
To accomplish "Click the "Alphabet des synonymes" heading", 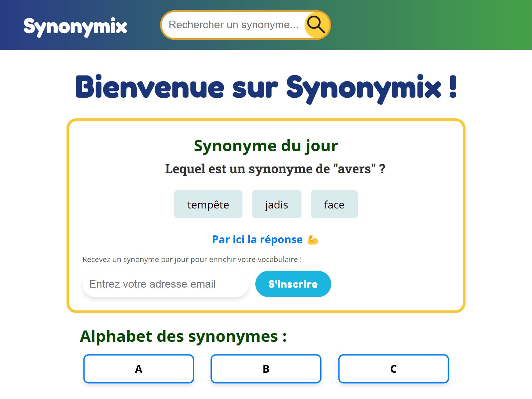I will [183, 336].
